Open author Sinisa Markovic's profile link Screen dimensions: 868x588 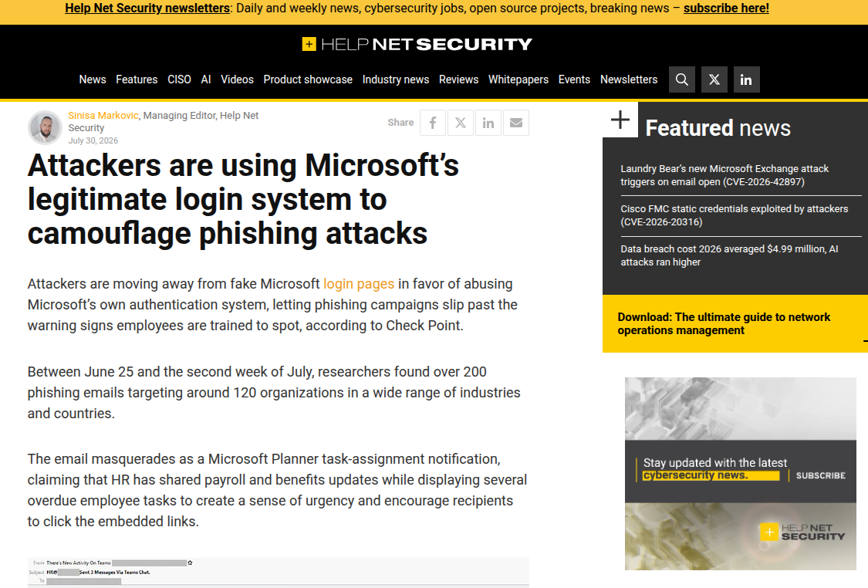point(103,115)
